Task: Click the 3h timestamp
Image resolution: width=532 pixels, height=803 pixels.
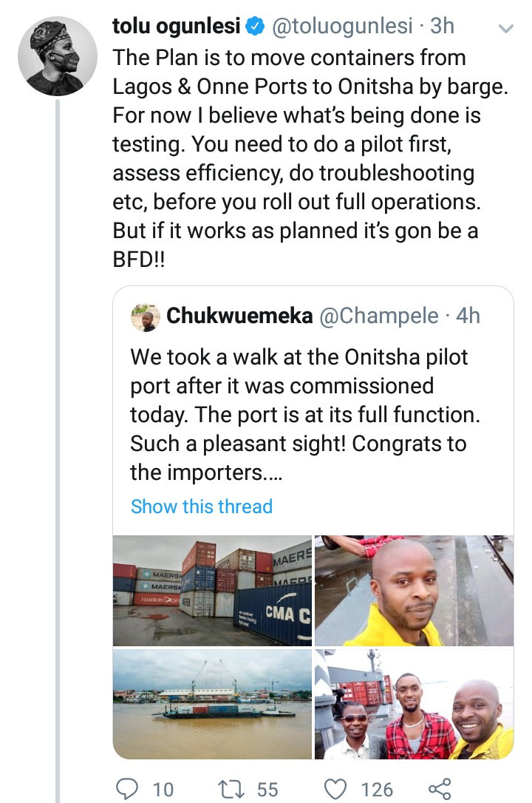Action: pos(442,27)
